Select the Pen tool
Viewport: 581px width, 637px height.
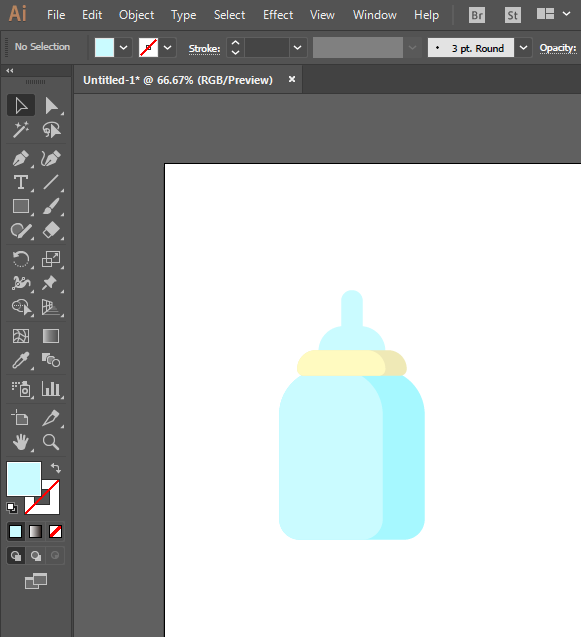click(21, 158)
